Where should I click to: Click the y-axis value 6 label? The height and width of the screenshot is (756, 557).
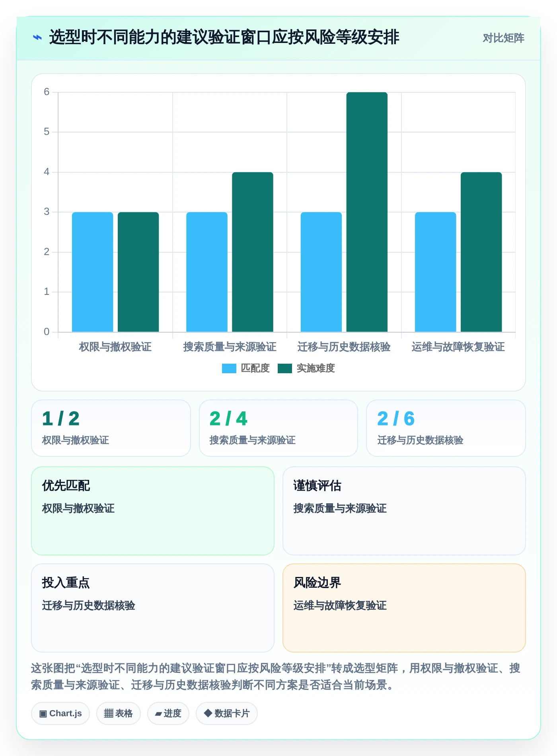pos(47,92)
